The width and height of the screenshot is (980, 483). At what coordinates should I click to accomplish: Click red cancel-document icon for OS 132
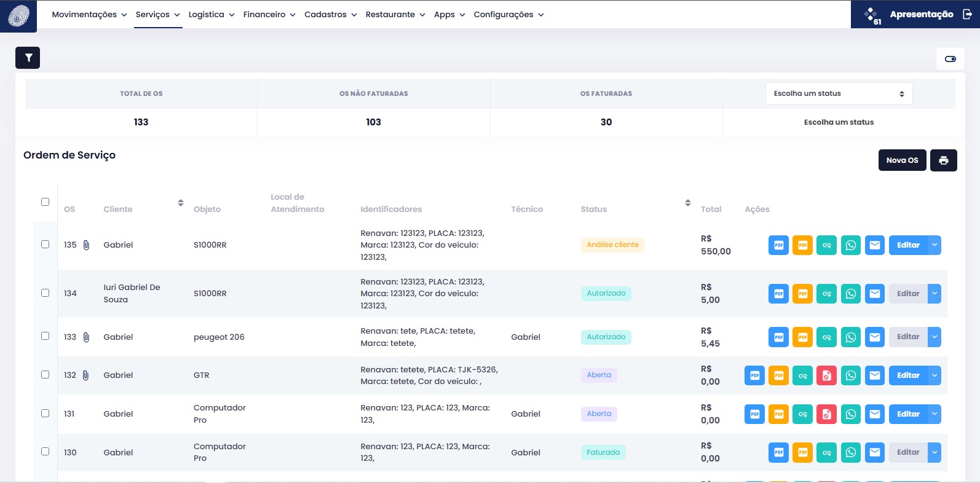coord(826,375)
